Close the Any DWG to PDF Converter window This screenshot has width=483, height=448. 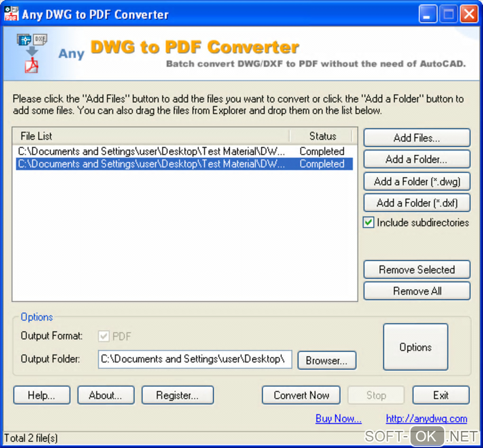tap(469, 14)
